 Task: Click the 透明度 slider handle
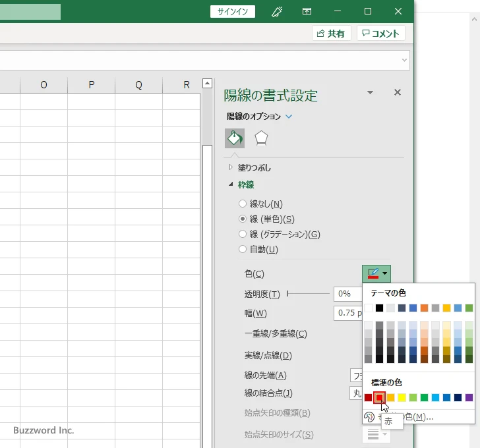[287, 294]
